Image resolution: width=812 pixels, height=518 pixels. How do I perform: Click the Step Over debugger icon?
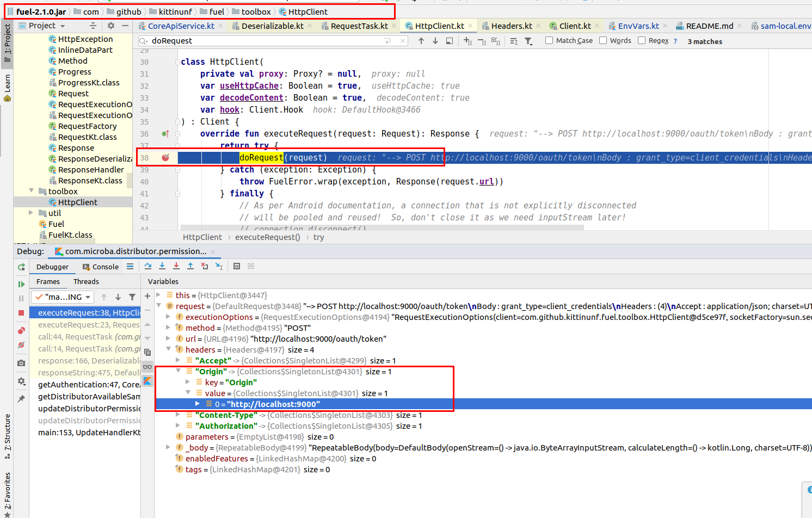point(148,266)
